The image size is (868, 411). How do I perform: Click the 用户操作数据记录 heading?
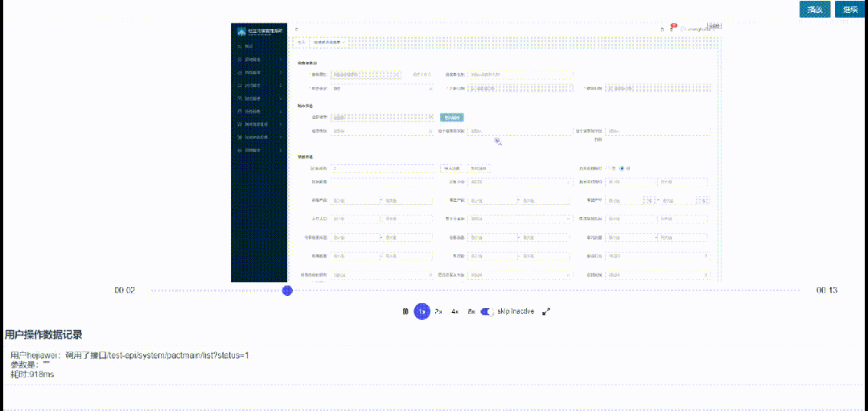[x=43, y=335]
